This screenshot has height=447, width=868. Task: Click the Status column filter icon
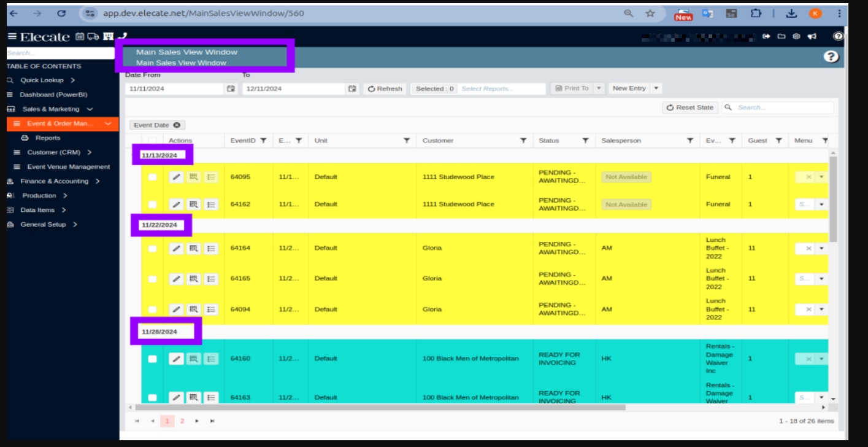pos(585,141)
